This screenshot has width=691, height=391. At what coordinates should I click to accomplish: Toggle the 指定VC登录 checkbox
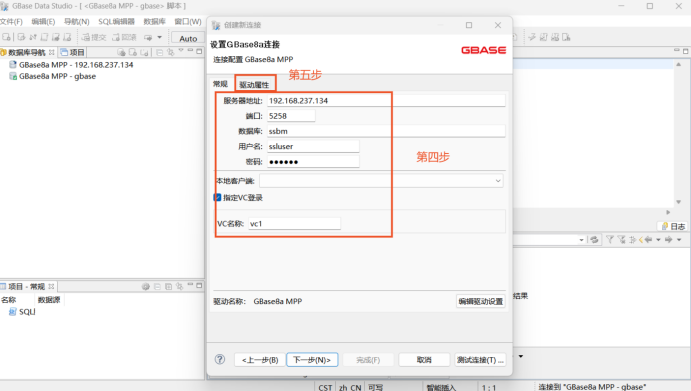click(217, 197)
